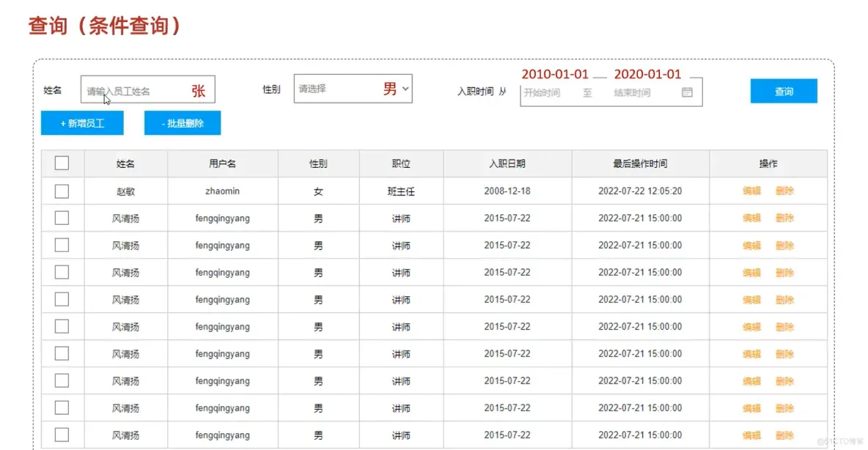
Task: Click the blue 查询 button
Action: (x=783, y=92)
